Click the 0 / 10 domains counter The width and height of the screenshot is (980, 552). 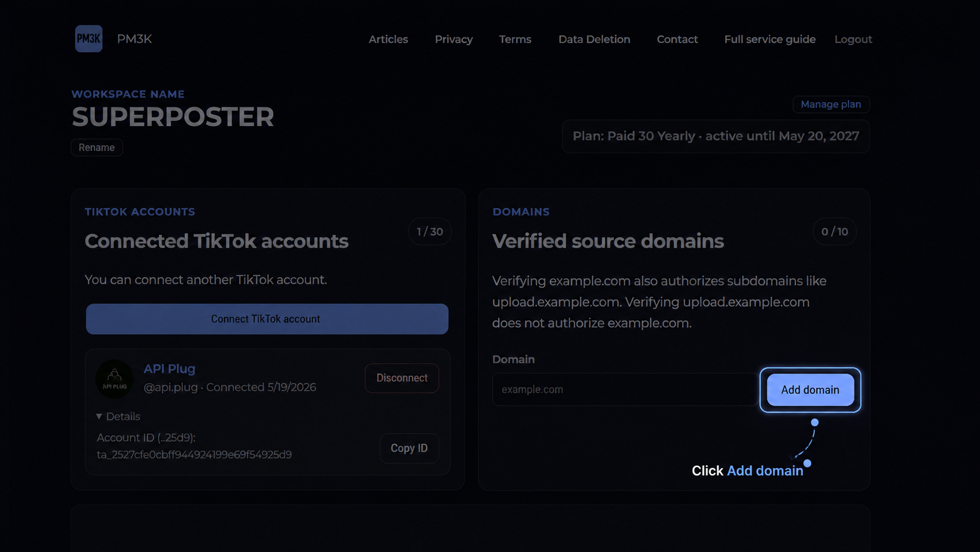[x=834, y=232]
